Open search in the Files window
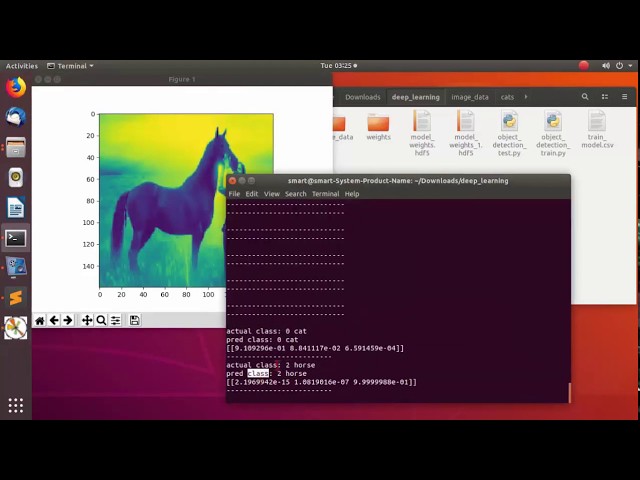This screenshot has width=640, height=480. click(x=585, y=97)
